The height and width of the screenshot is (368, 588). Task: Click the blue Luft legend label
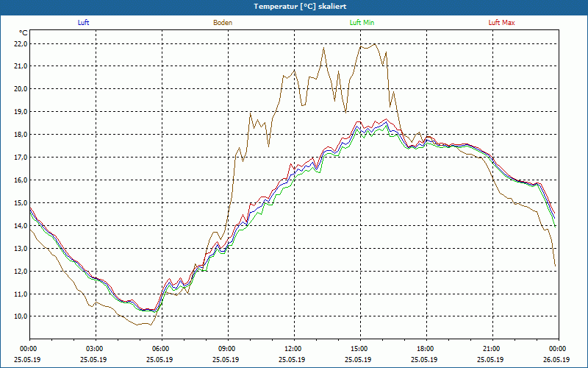point(83,23)
